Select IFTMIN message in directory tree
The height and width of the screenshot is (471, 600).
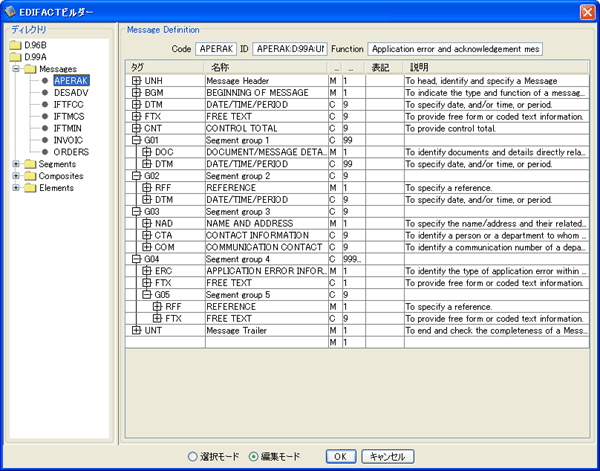click(70, 128)
